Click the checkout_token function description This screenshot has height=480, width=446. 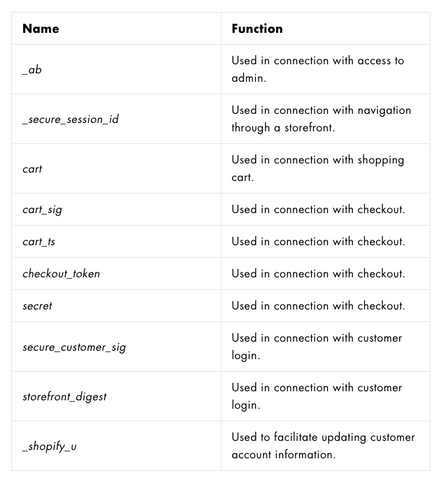point(318,274)
